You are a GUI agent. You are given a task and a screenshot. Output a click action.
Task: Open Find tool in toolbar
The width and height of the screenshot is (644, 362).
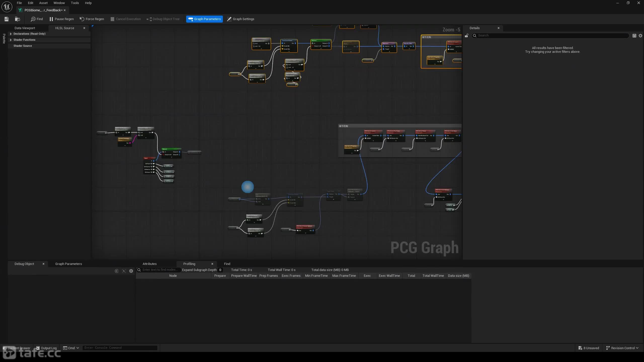[x=37, y=19]
